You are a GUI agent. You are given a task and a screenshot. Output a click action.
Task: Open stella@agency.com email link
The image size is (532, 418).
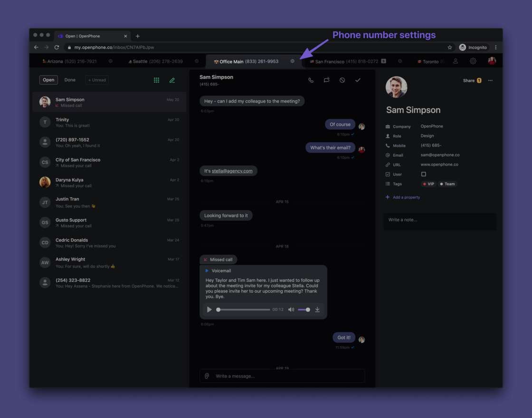(232, 171)
